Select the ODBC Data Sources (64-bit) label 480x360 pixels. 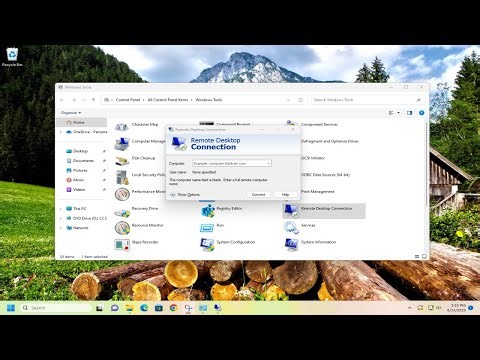click(x=325, y=175)
